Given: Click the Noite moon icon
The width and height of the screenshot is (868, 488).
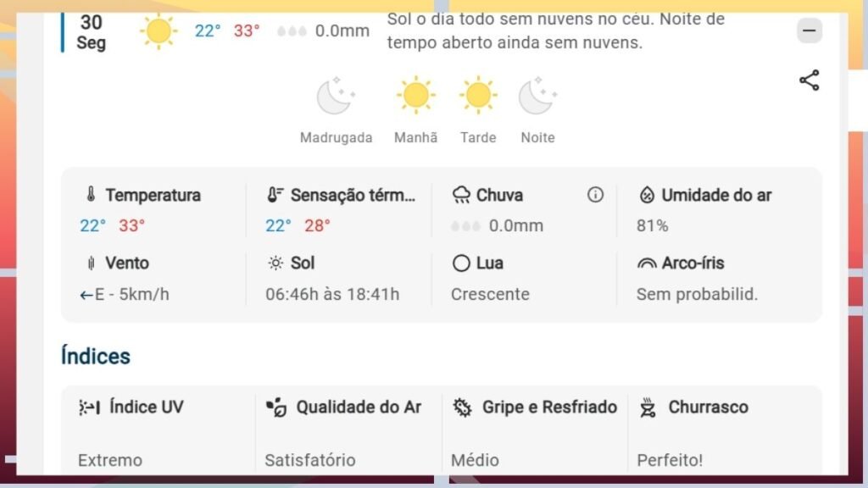Looking at the screenshot, I should point(537,96).
